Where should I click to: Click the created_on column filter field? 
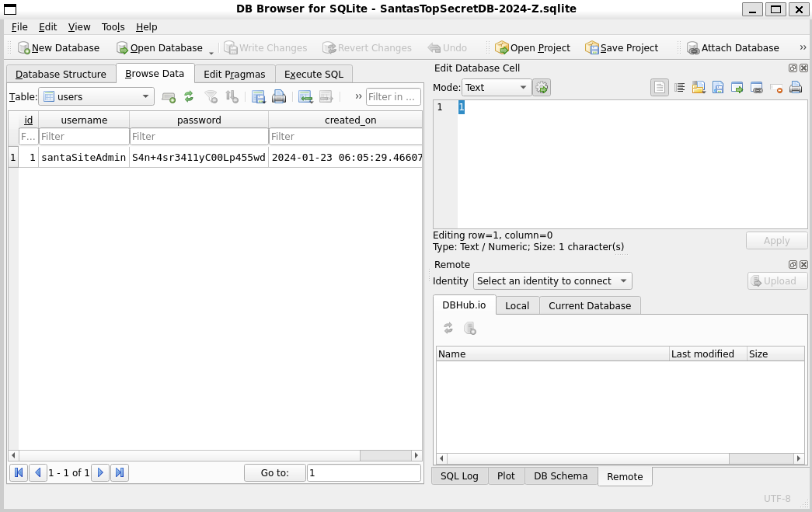(346, 136)
